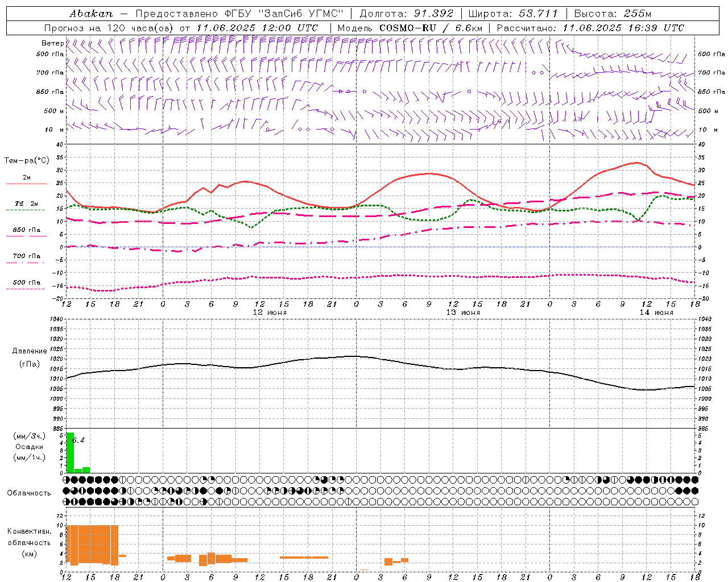
Task: Click the "Модель COSMO-RU / 6.6км" text
Action: pos(410,28)
